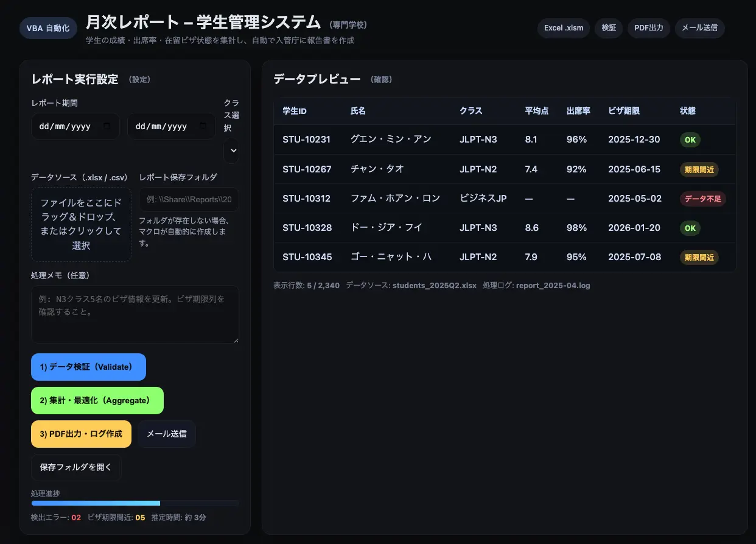Screen dimensions: 756x544
Task: Select student ID STU-10231
Action: 306,140
